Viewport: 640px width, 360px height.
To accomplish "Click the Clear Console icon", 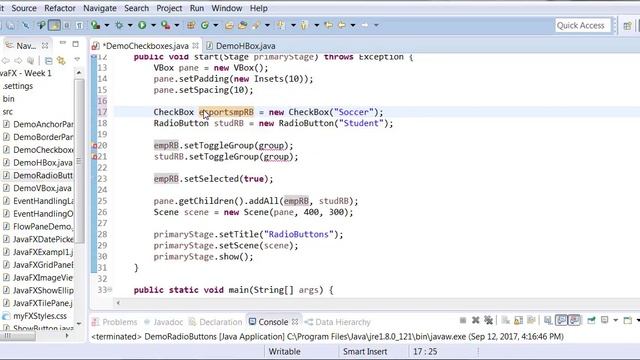I will click(505, 320).
